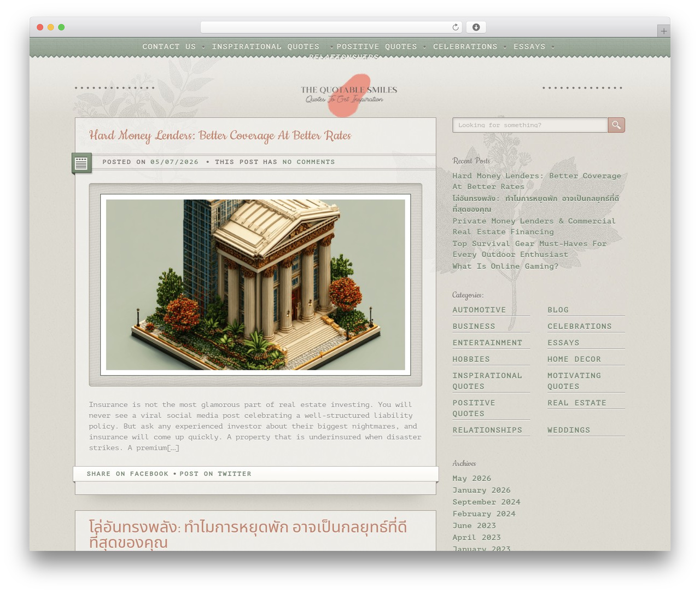Select the Weddings category
700x593 pixels.
pyautogui.click(x=569, y=430)
